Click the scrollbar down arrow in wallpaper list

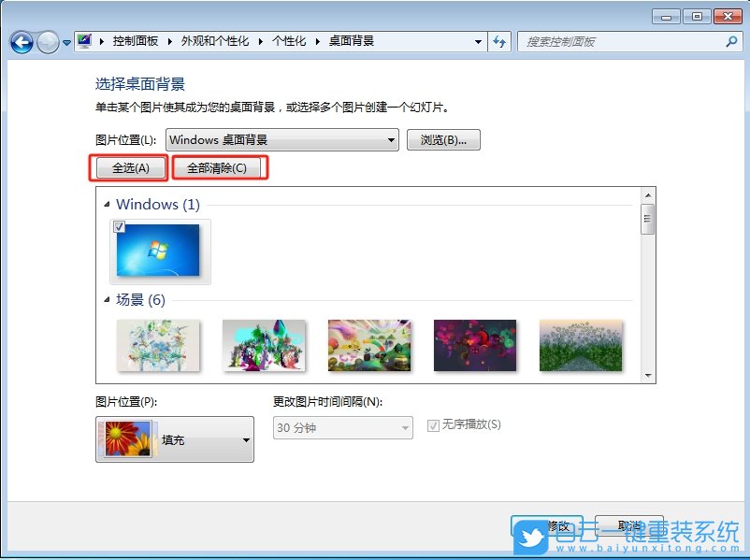647,377
